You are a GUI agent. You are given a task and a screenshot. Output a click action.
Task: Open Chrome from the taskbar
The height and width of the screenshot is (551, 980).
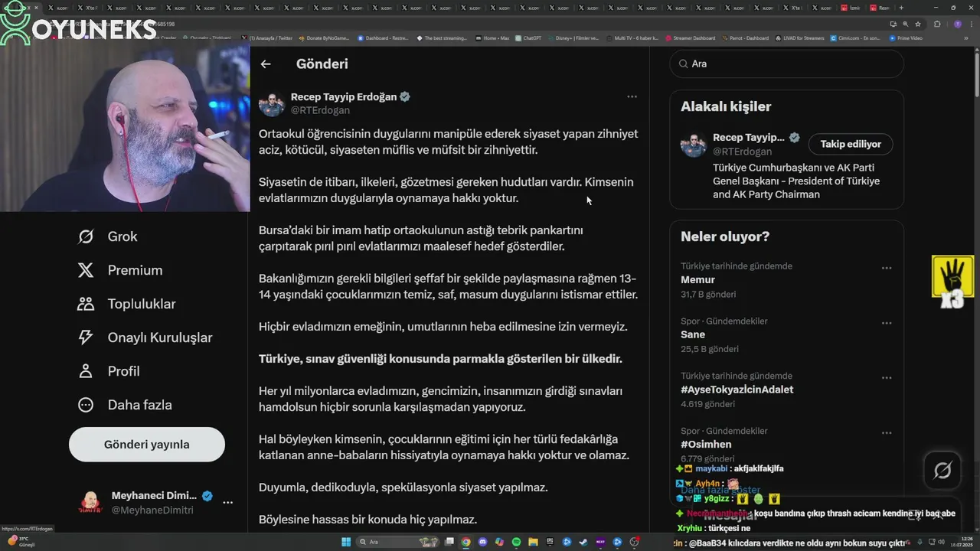465,542
